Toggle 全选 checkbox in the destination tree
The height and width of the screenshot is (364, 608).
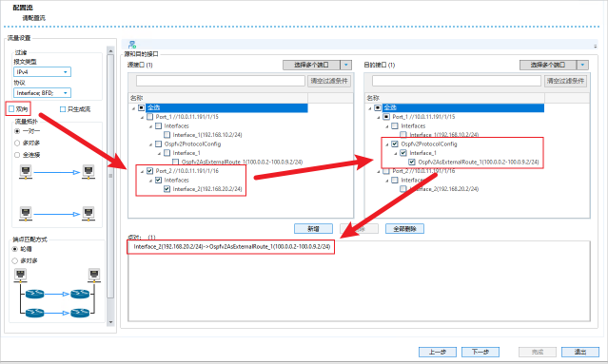378,107
